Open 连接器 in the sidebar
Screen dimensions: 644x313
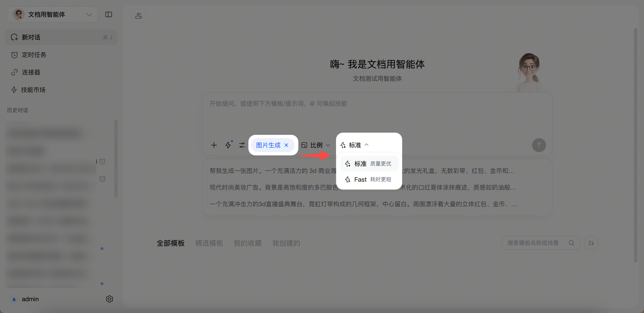61,72
